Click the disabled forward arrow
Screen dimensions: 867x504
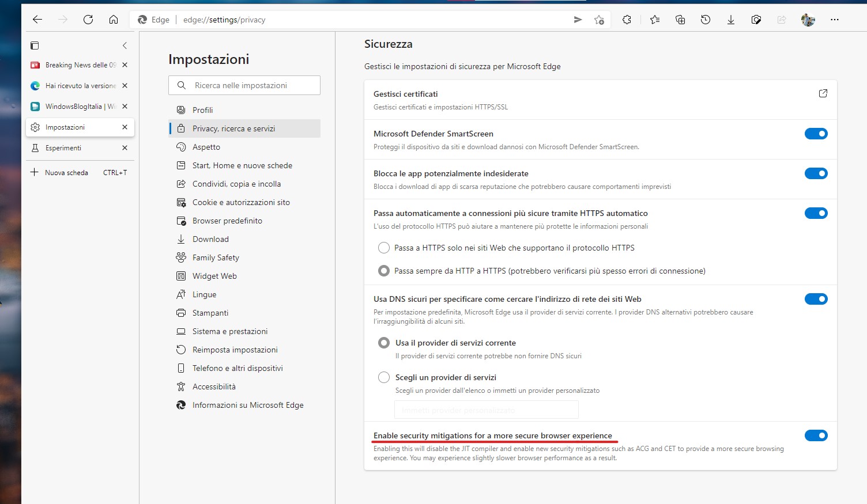63,20
